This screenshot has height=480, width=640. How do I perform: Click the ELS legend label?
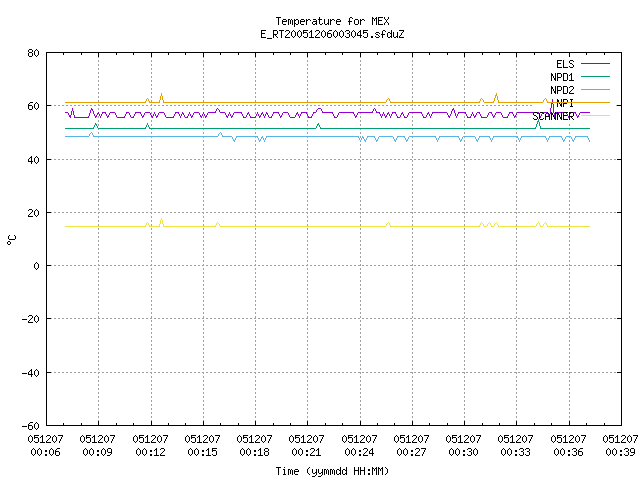click(x=565, y=64)
